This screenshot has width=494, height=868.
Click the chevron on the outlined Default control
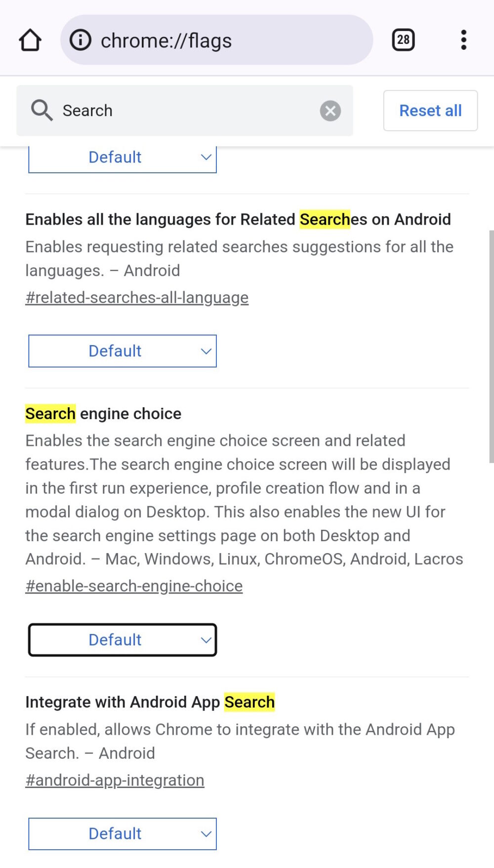point(206,639)
